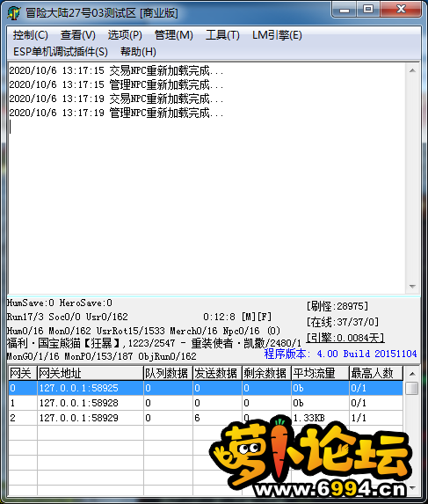The image size is (428, 504).
Task: Click the 网关地址 column header
Action: click(91, 373)
